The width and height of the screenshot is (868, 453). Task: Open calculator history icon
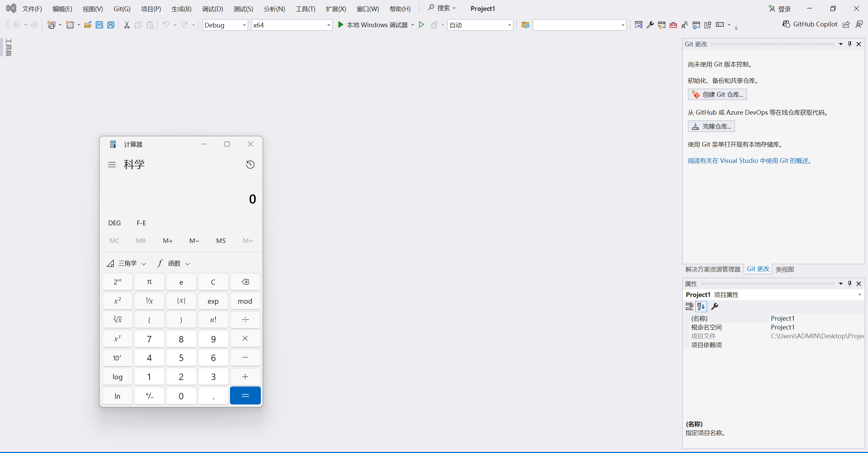point(250,165)
